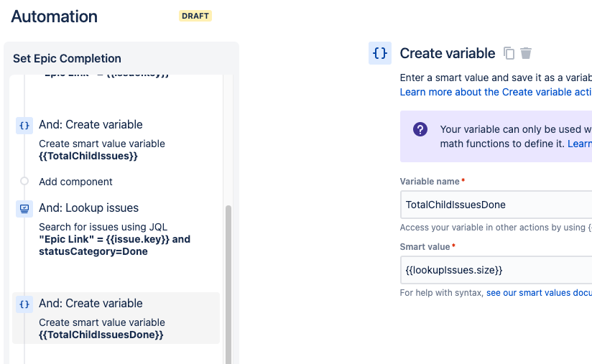This screenshot has width=592, height=364.
Task: Click the purple question mark info icon
Action: click(420, 130)
